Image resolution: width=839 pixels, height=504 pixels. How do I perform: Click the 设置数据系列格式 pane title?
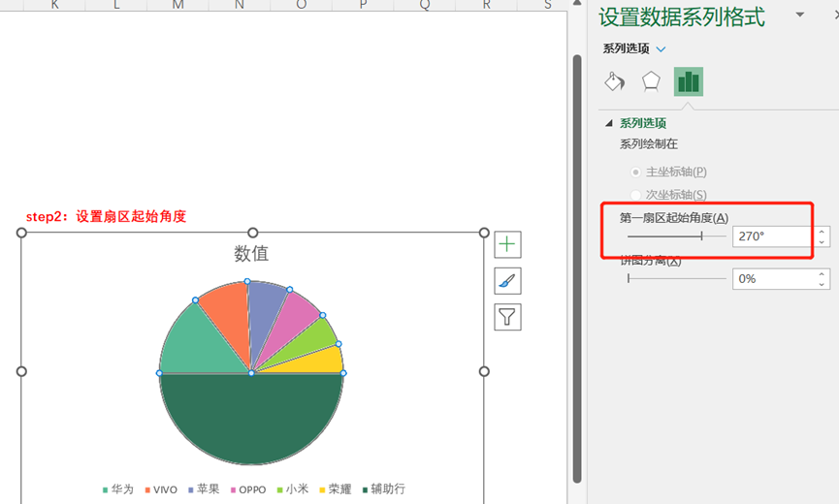pos(682,17)
